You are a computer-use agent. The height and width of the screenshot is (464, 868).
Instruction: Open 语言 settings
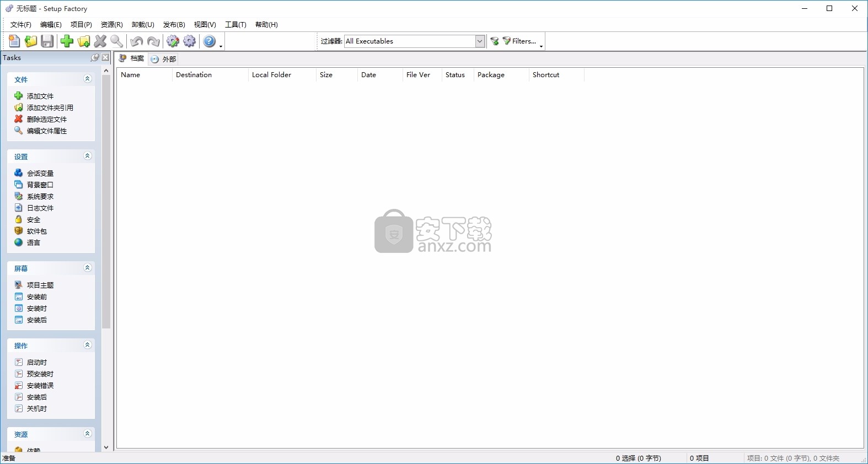[x=34, y=242]
